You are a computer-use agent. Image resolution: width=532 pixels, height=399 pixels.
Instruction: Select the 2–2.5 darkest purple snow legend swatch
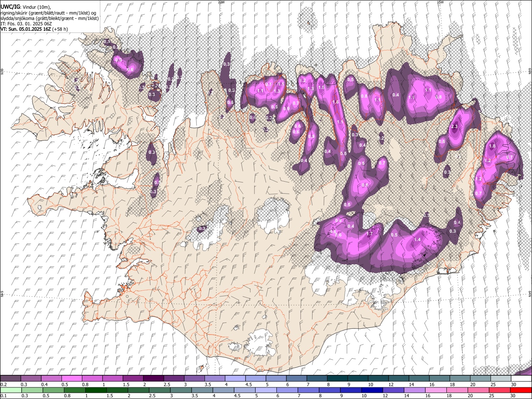pos(153,379)
